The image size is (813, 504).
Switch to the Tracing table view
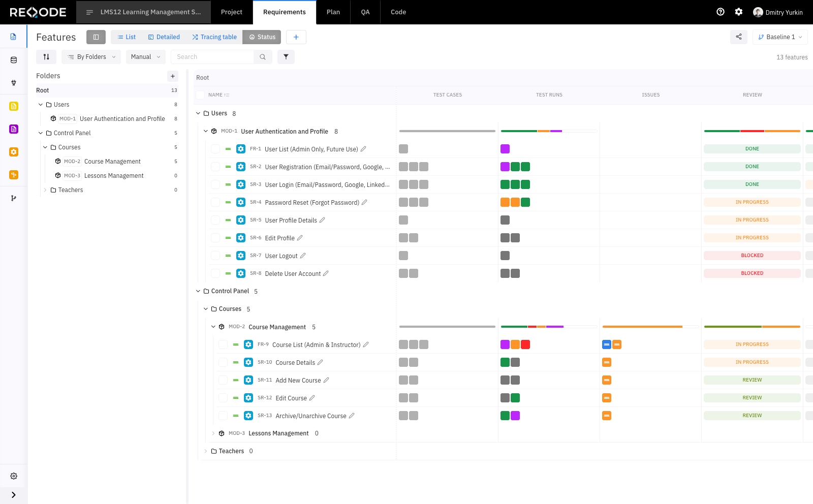coord(214,37)
